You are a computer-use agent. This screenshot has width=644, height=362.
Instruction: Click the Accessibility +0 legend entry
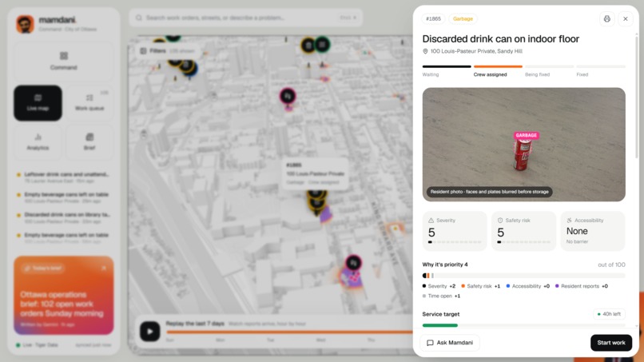click(528, 286)
